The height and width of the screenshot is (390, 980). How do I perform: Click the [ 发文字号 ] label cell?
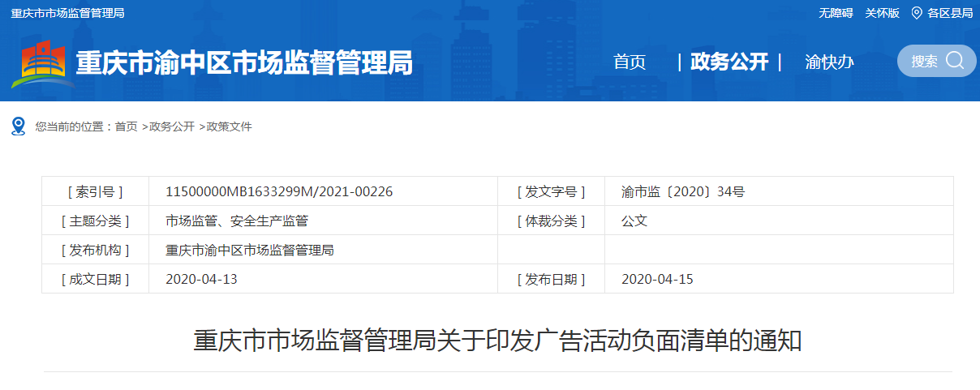click(552, 192)
